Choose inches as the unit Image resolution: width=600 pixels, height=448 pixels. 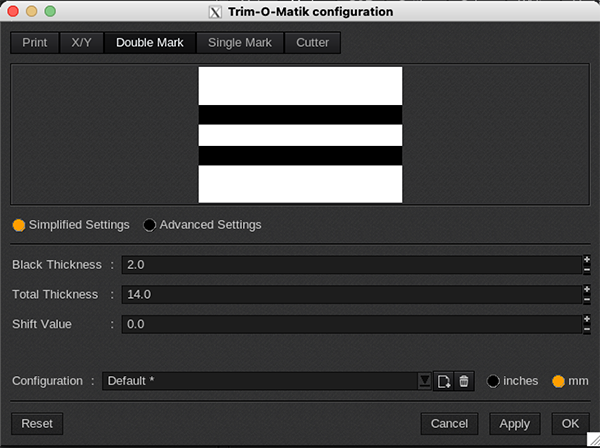tap(493, 381)
